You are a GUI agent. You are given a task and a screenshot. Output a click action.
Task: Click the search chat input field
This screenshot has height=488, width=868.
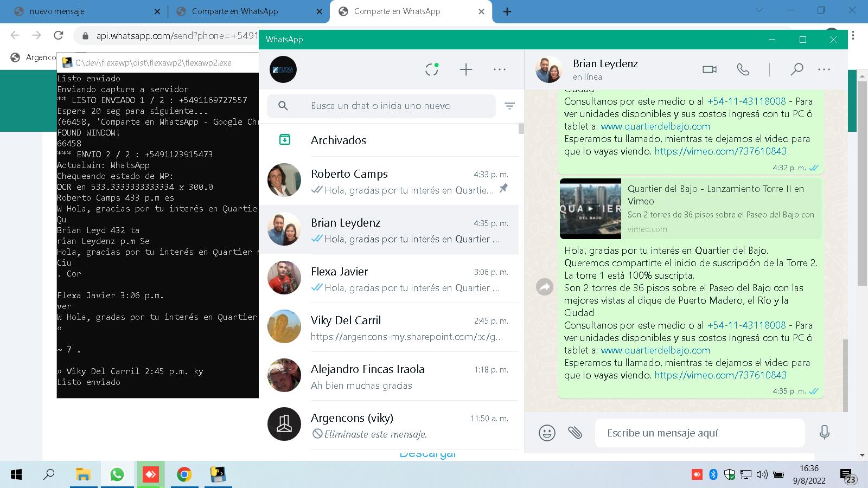click(381, 106)
